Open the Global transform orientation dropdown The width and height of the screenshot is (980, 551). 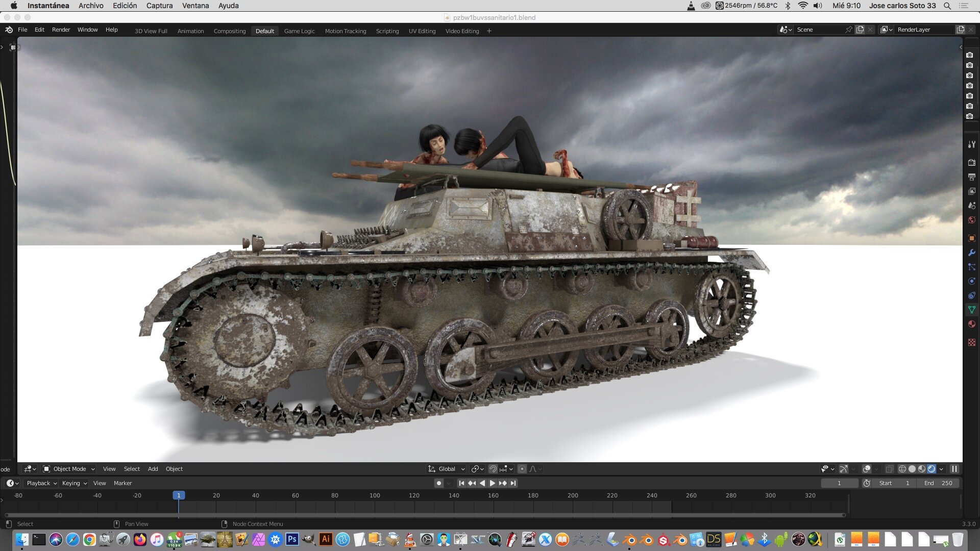(x=447, y=469)
